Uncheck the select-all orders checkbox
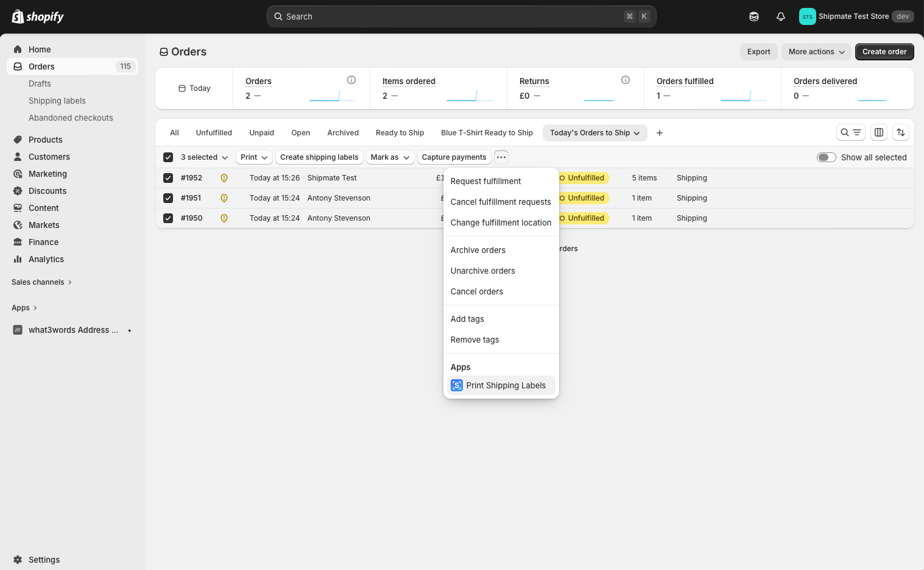Screen dimensions: 924x570 (168, 157)
